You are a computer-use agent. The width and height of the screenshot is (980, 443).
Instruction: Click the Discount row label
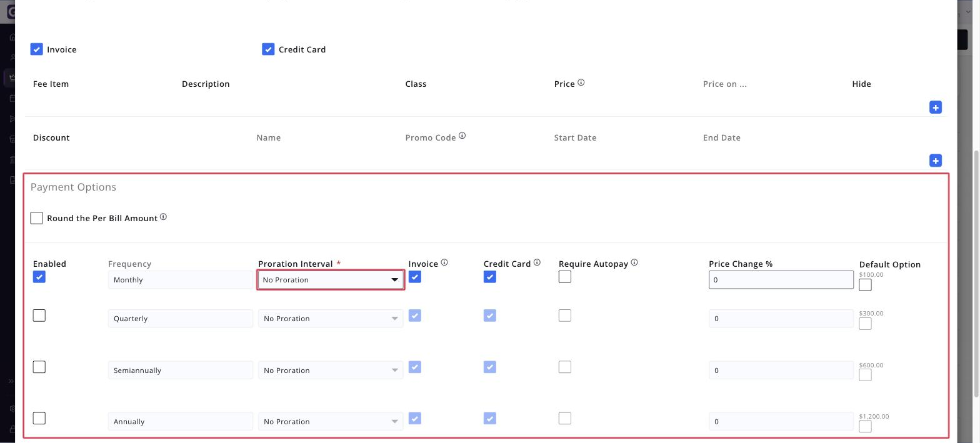pos(51,137)
